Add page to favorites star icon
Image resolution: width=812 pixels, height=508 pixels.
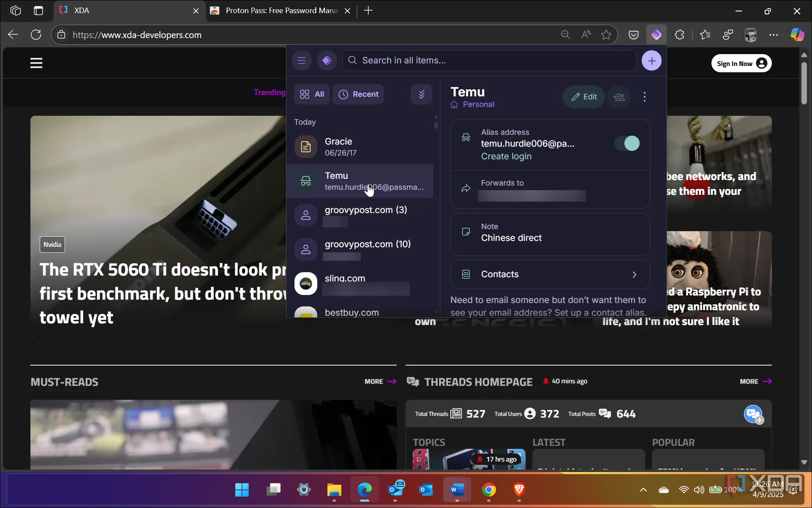click(606, 35)
